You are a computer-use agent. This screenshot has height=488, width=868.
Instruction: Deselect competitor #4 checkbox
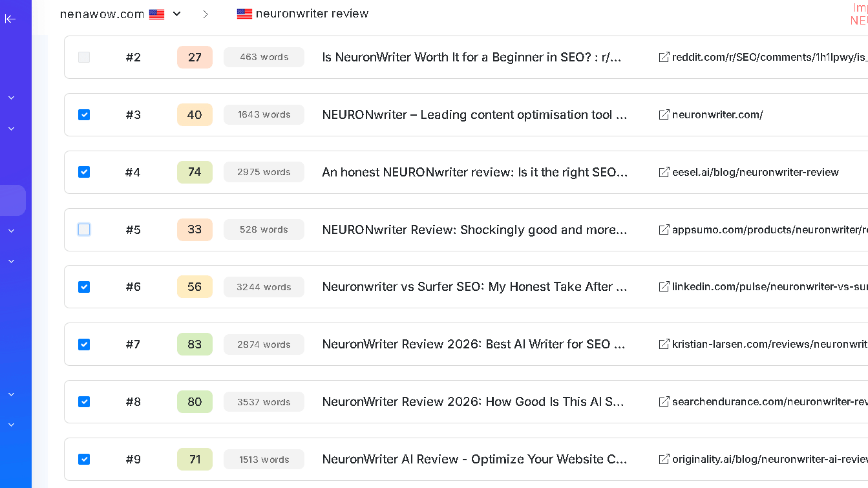coord(84,172)
